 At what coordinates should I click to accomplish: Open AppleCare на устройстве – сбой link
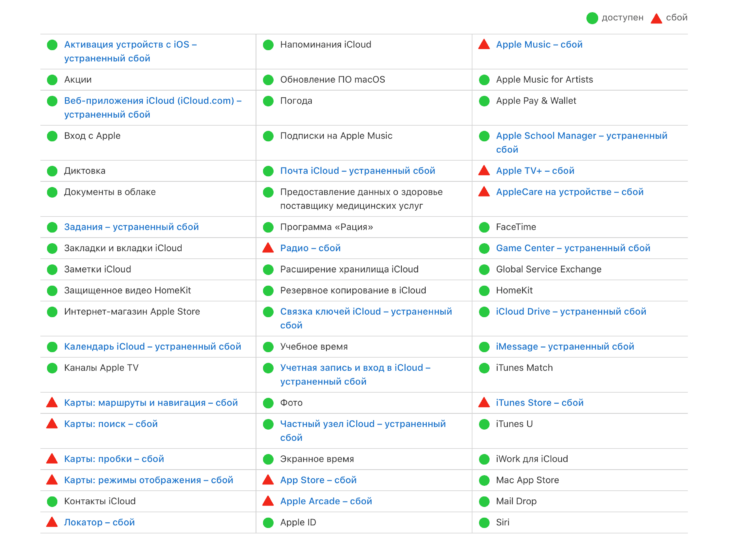[569, 192]
